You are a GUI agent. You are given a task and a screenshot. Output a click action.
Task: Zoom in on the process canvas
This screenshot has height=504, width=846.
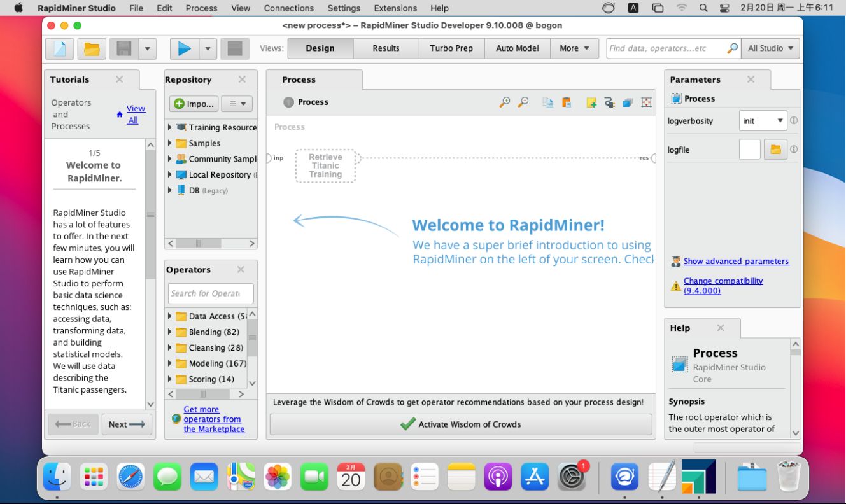tap(505, 102)
